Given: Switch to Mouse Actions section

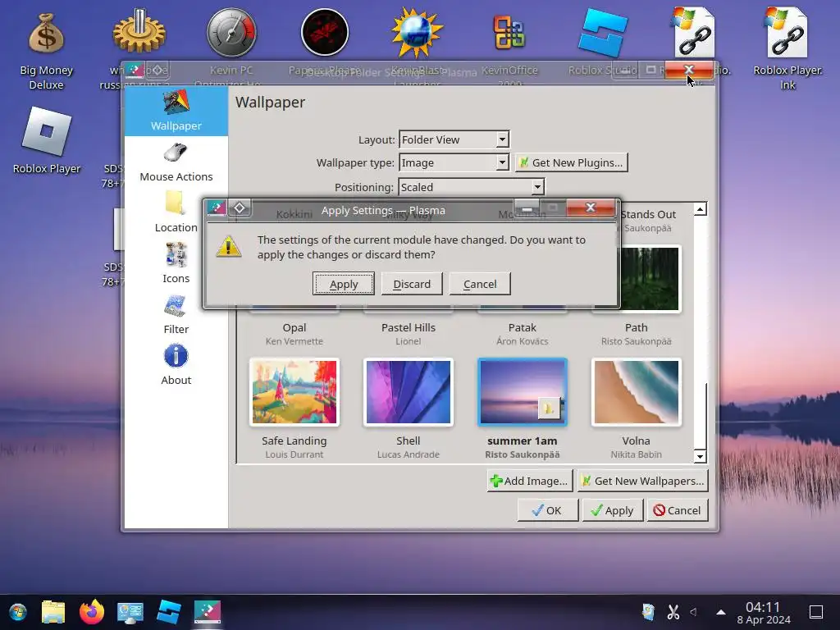Looking at the screenshot, I should pyautogui.click(x=176, y=162).
